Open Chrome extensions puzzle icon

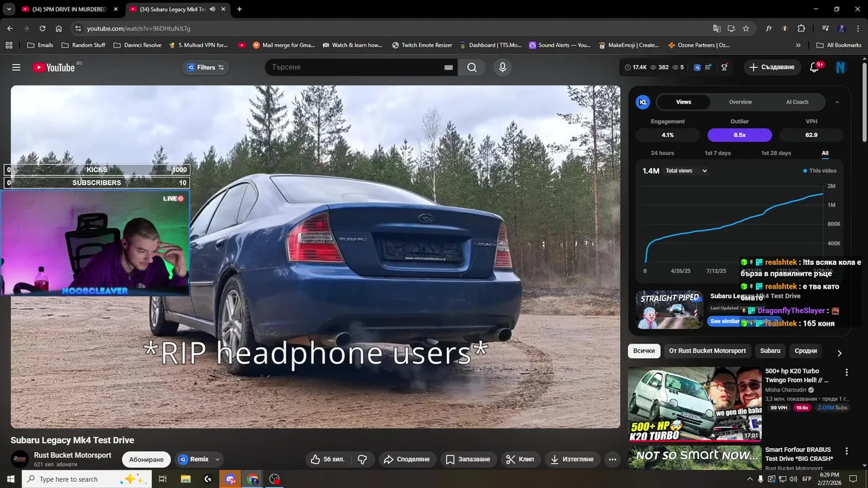coord(802,28)
